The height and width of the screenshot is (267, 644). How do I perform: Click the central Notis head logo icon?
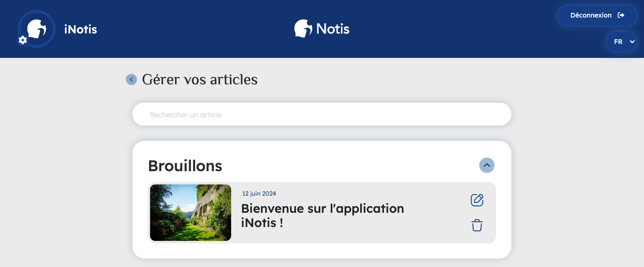pos(303,29)
